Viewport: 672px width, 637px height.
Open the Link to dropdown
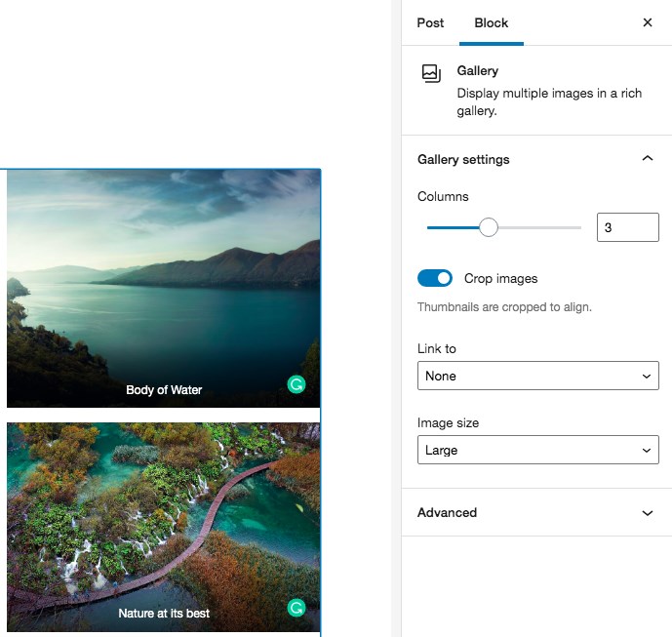pos(537,376)
